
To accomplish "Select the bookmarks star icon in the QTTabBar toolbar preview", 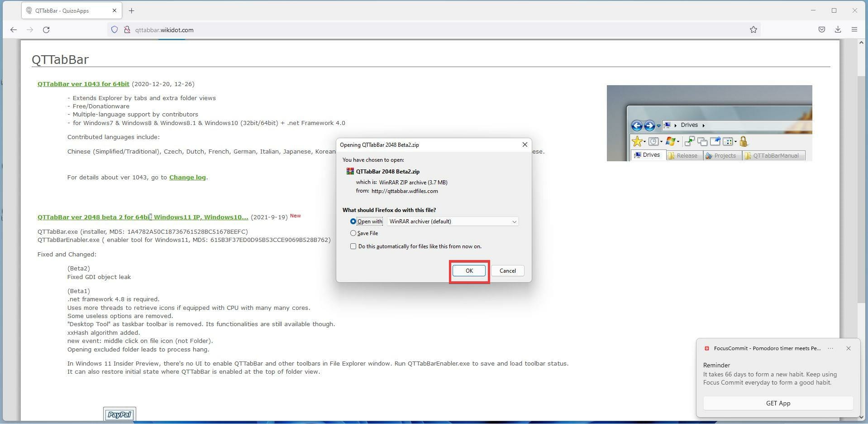I will (x=637, y=141).
